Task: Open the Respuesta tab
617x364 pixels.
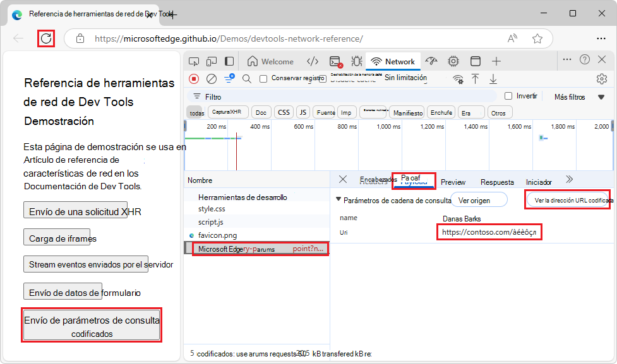Action: (497, 182)
